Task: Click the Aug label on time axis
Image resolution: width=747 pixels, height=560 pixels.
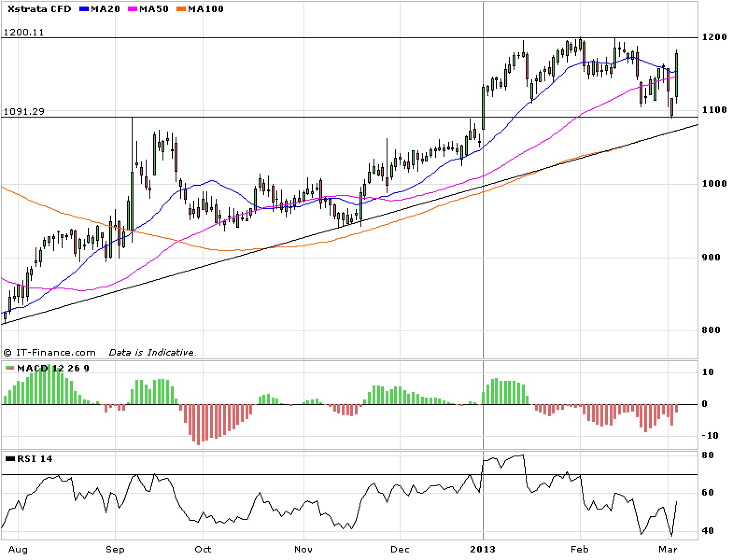Action: pyautogui.click(x=18, y=549)
